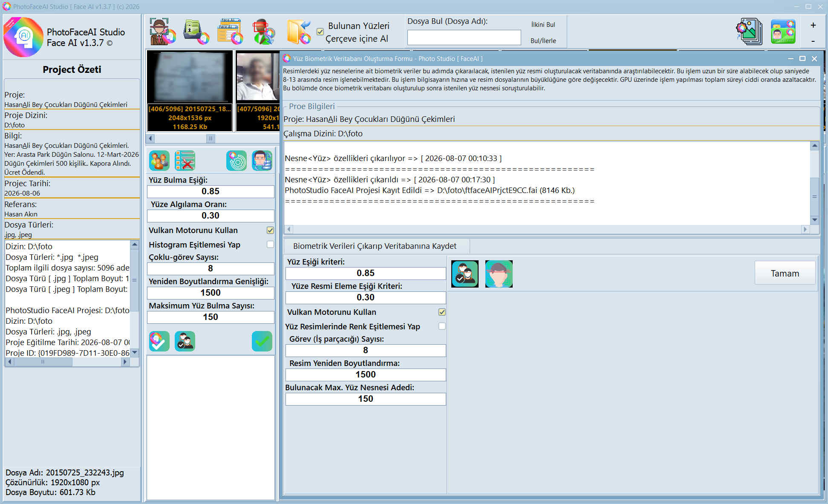Viewport: 828px width, 504px height.
Task: Click Bul/İlerle button
Action: point(543,41)
